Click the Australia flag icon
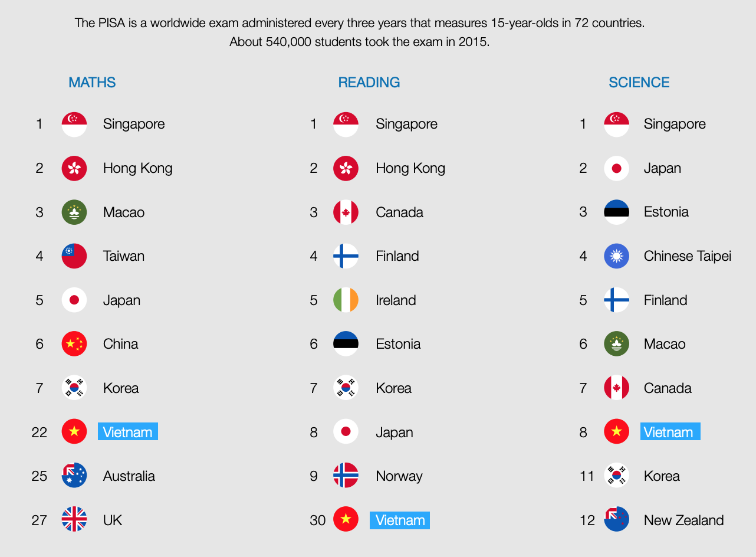This screenshot has height=557, width=756. pos(74,476)
